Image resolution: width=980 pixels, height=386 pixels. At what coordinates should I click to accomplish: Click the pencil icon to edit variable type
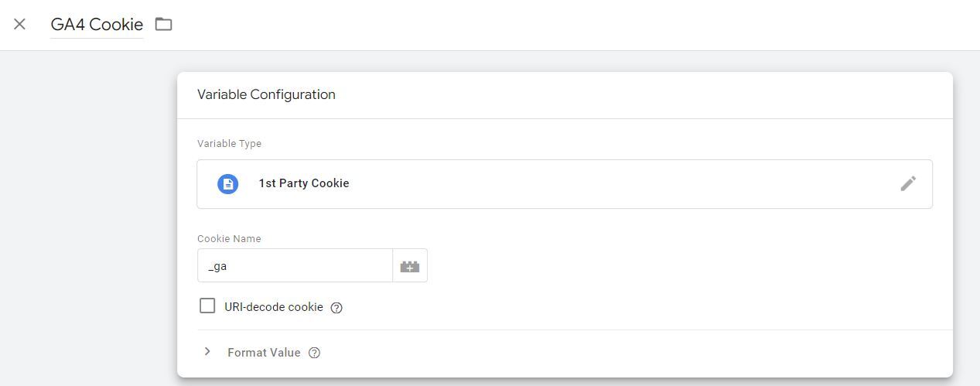tap(908, 183)
